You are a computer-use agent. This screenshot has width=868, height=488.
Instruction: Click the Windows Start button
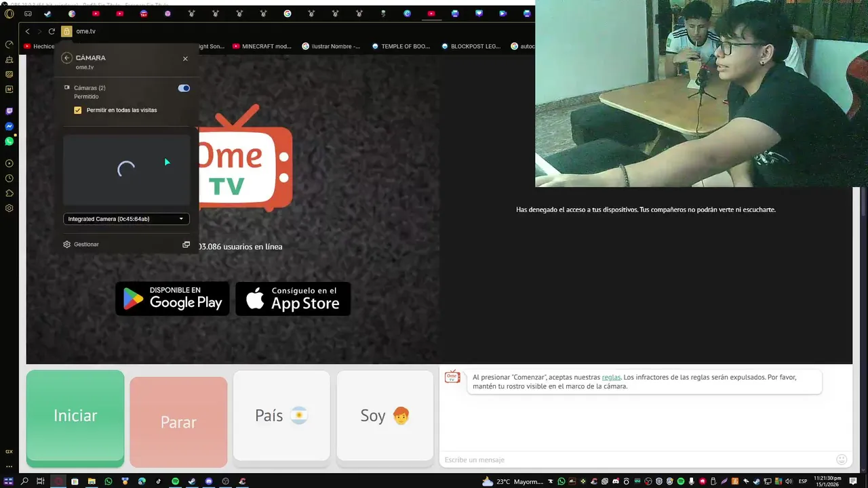pyautogui.click(x=9, y=481)
